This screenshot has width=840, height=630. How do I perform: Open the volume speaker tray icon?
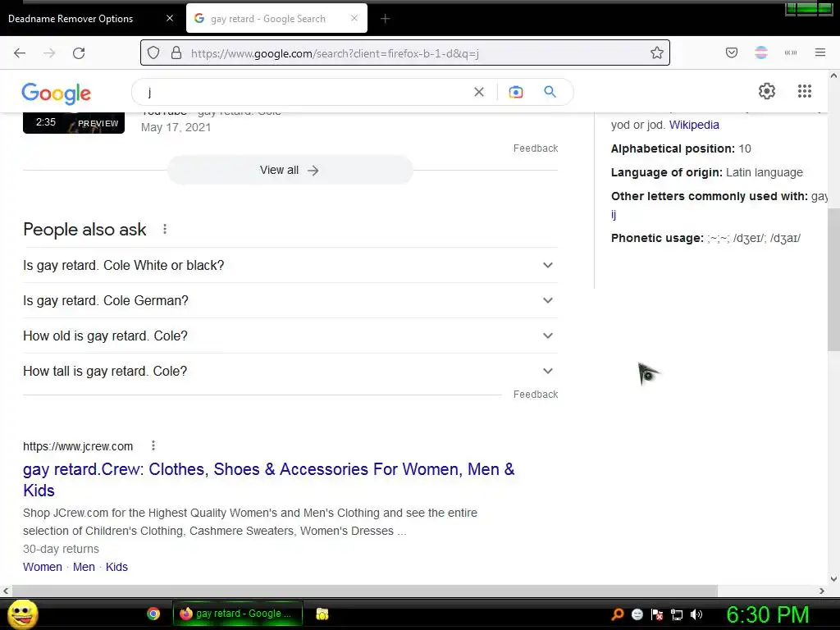(696, 614)
